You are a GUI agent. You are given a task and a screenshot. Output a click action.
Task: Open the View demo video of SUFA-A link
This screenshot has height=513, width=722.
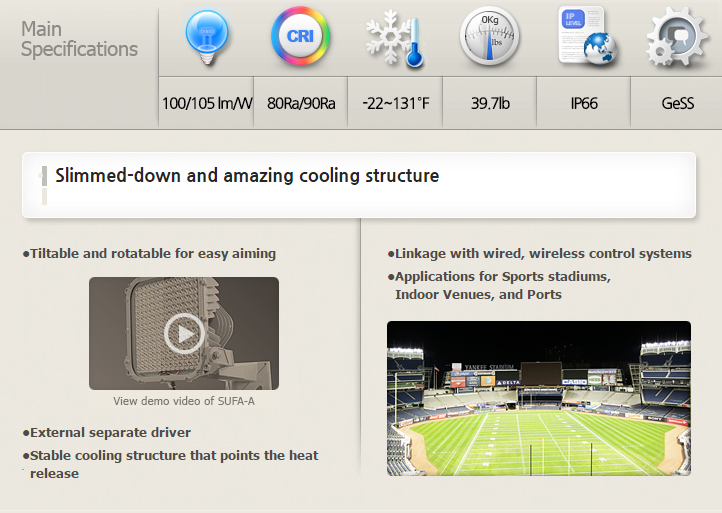(184, 401)
